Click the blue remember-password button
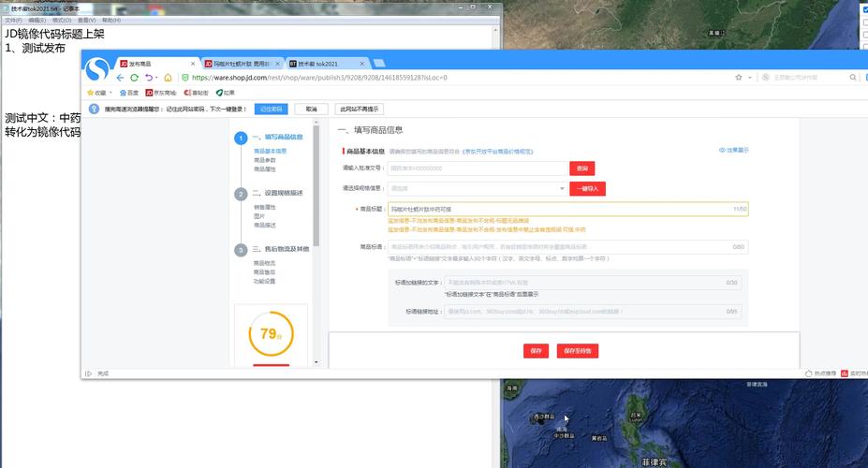The width and height of the screenshot is (868, 468). click(271, 109)
